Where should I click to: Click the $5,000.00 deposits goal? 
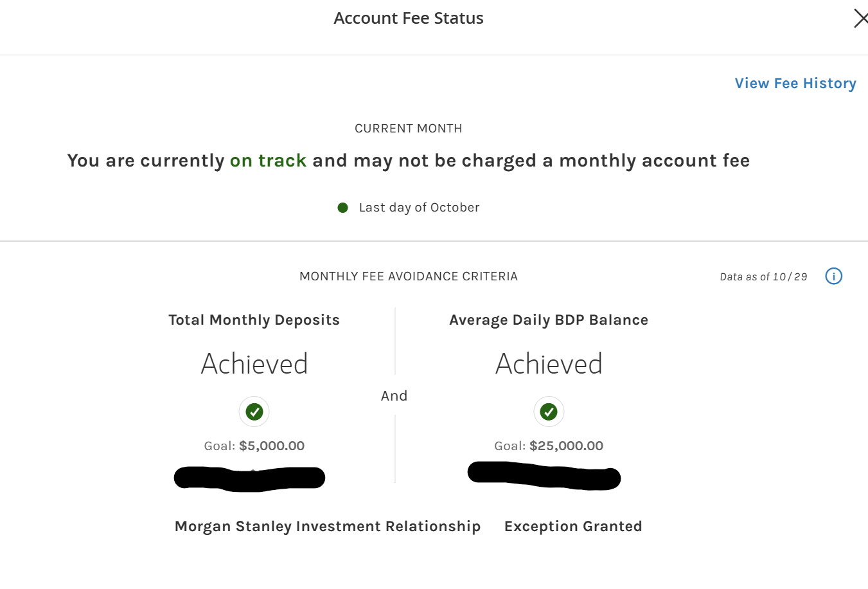point(271,446)
